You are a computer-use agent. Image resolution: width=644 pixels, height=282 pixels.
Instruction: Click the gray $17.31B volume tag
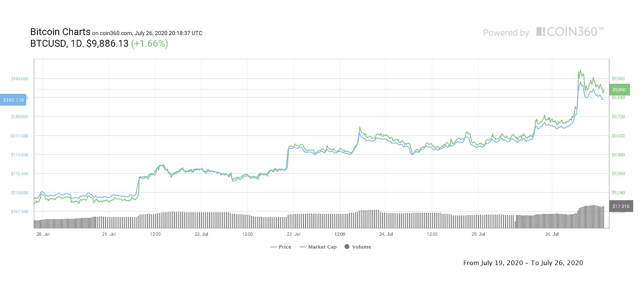tap(621, 206)
